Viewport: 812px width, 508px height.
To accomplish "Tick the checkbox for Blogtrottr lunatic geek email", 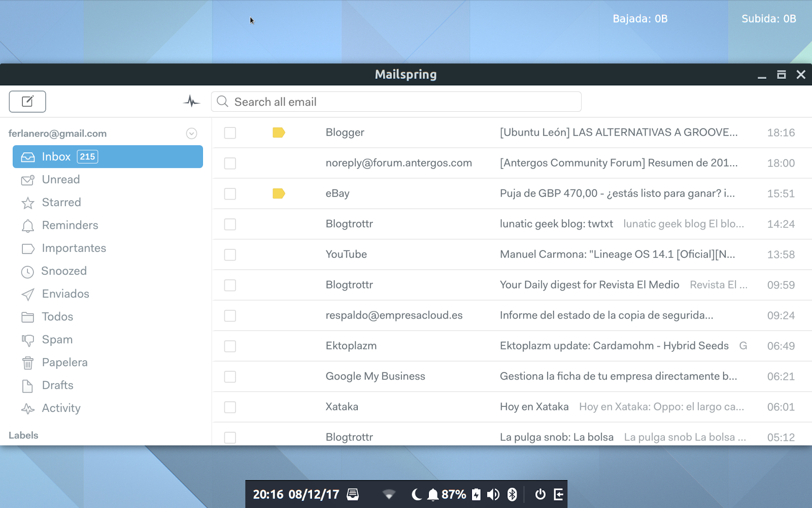I will 230,224.
